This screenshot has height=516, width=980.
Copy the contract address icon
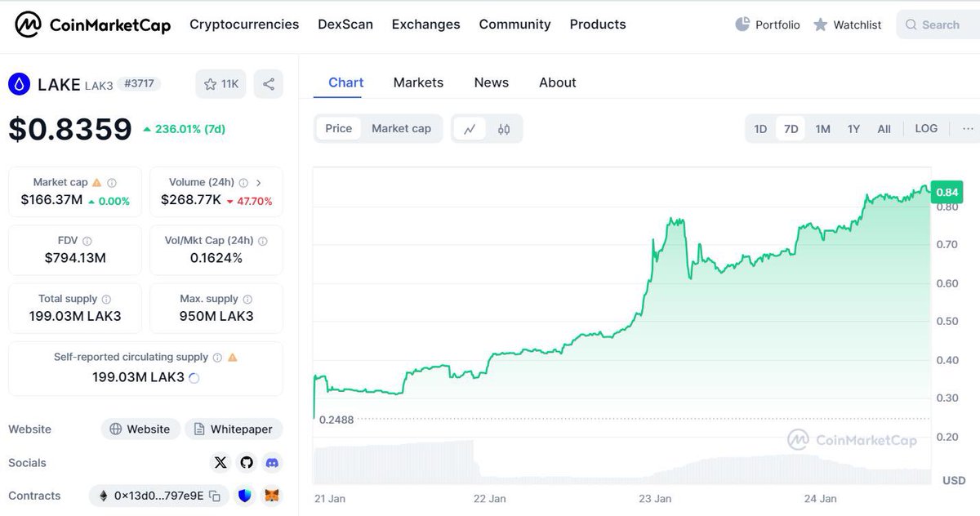215,496
